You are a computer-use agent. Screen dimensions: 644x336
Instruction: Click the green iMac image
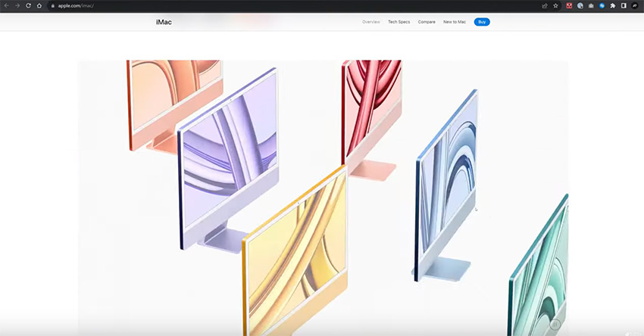pyautogui.click(x=539, y=266)
